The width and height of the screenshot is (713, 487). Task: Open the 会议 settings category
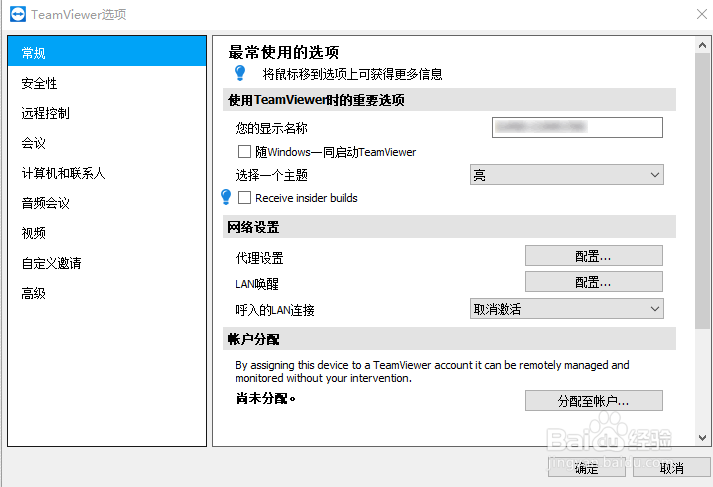click(107, 143)
